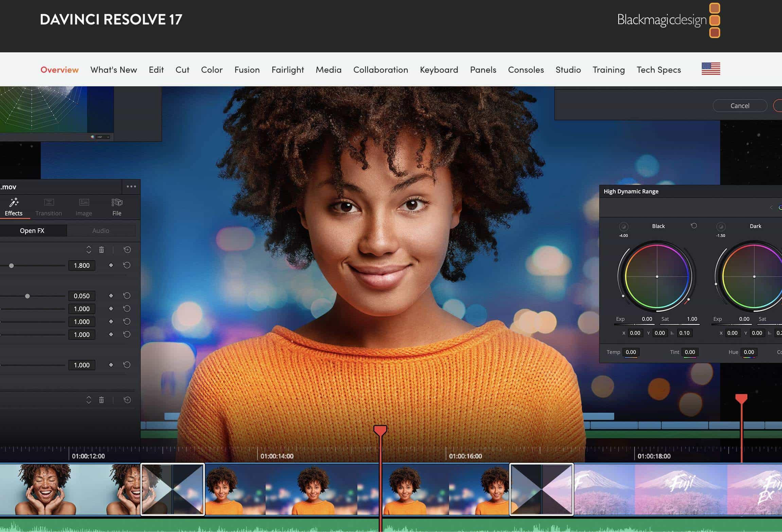782x532 pixels.
Task: Open the inspector three-dot options menu
Action: point(131,187)
